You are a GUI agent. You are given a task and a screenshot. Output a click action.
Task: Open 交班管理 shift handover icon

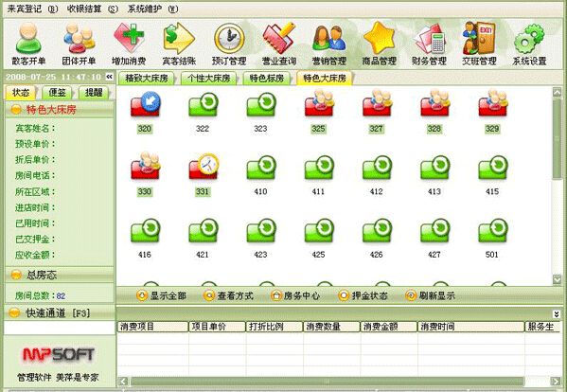coord(479,44)
